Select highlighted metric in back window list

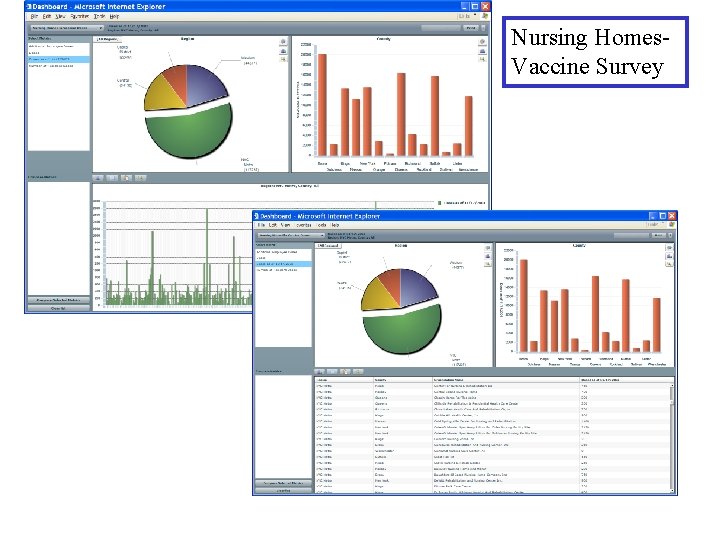(59, 60)
